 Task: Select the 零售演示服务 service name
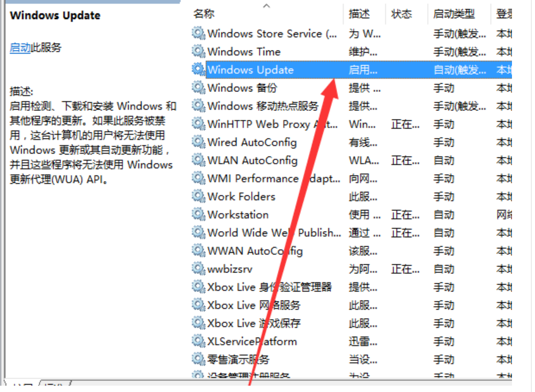[x=238, y=360]
